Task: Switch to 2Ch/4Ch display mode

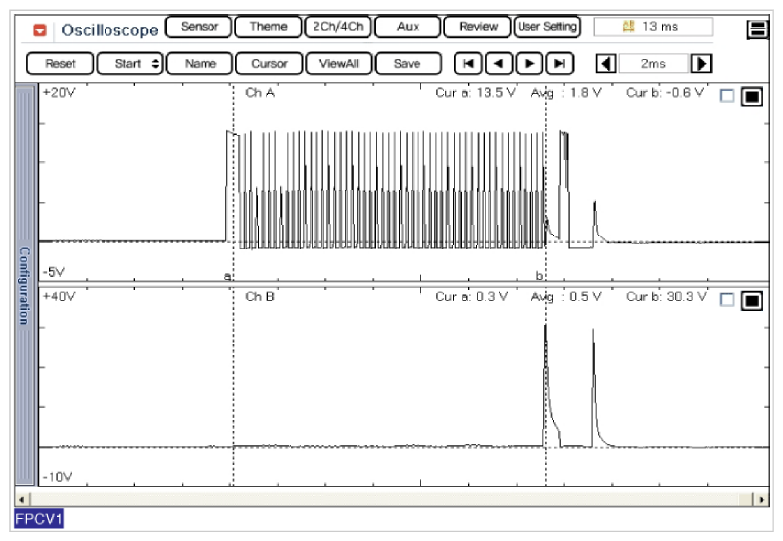Action: (336, 27)
